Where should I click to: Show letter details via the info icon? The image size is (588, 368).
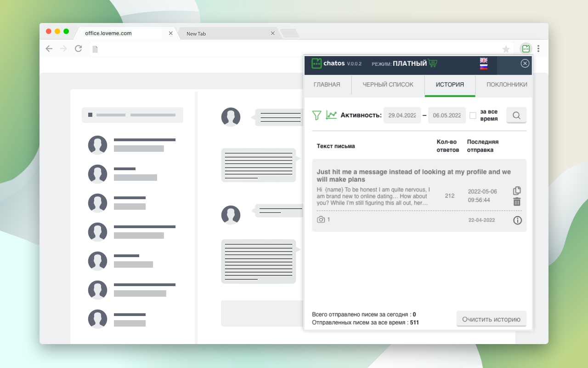[x=517, y=220]
